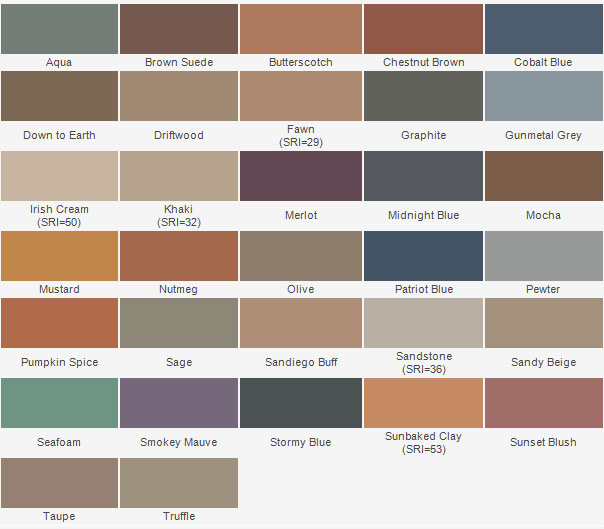Pick the Graphite color swatch
604x529 pixels.
point(423,96)
